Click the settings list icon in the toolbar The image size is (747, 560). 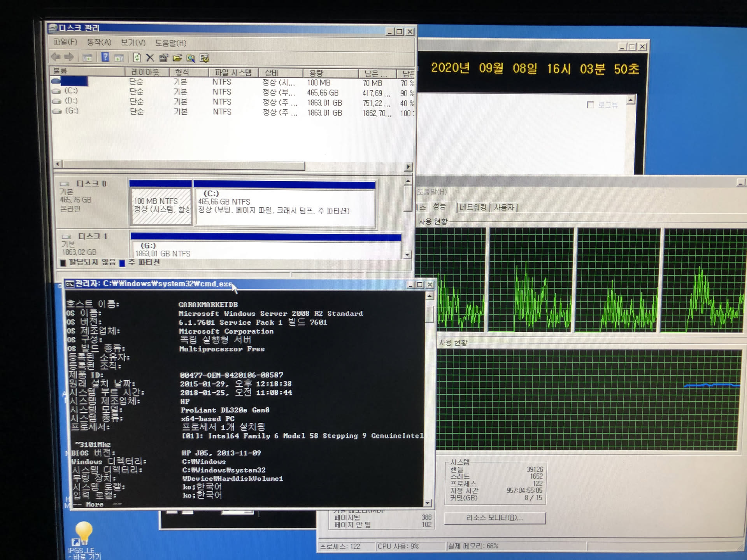pyautogui.click(x=204, y=58)
